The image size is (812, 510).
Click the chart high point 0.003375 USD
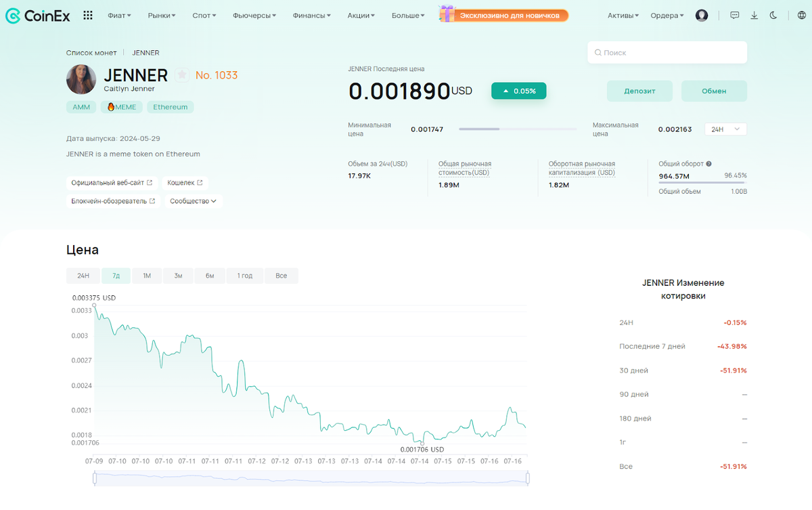94,305
